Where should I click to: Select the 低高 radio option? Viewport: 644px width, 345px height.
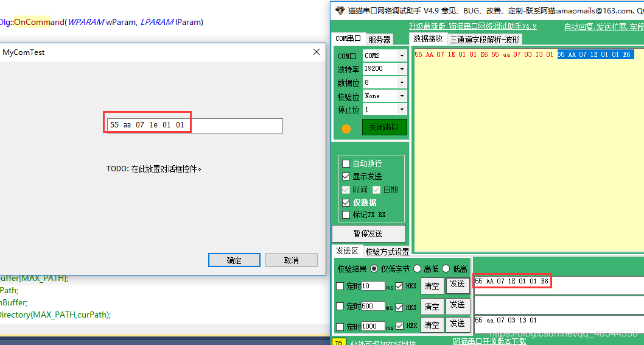pos(446,269)
